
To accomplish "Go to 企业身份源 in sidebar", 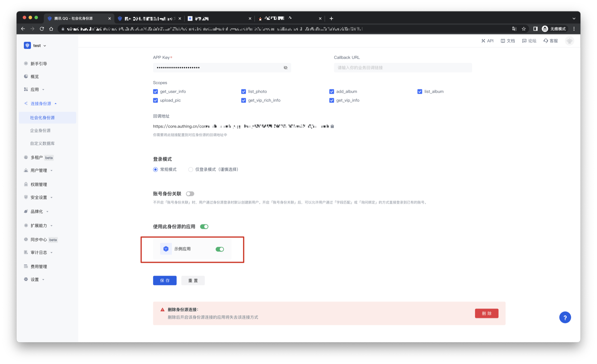I will tap(40, 131).
